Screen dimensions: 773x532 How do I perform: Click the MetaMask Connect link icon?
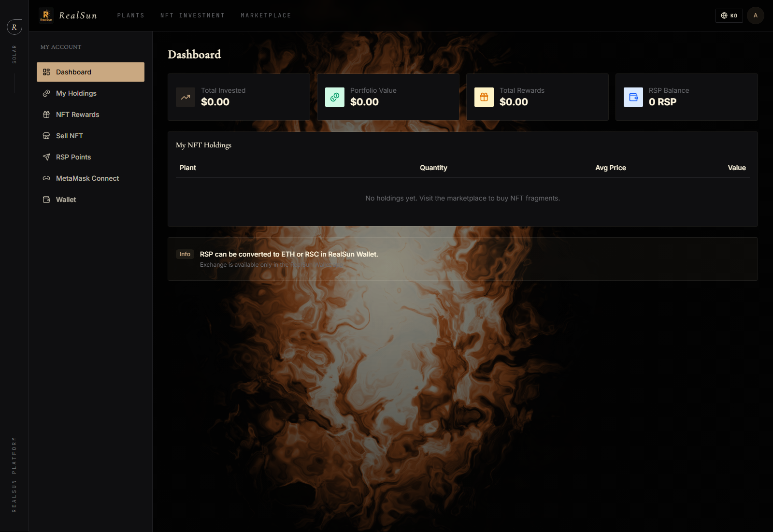point(46,178)
